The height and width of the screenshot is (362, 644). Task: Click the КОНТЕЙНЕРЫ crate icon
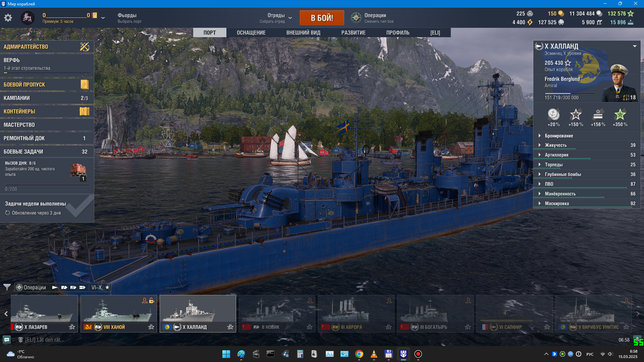(x=85, y=111)
